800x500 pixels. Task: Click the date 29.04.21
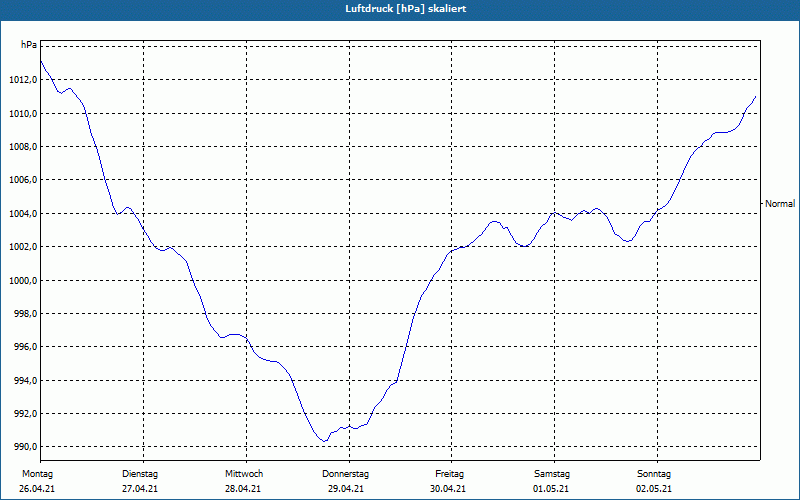(346, 489)
